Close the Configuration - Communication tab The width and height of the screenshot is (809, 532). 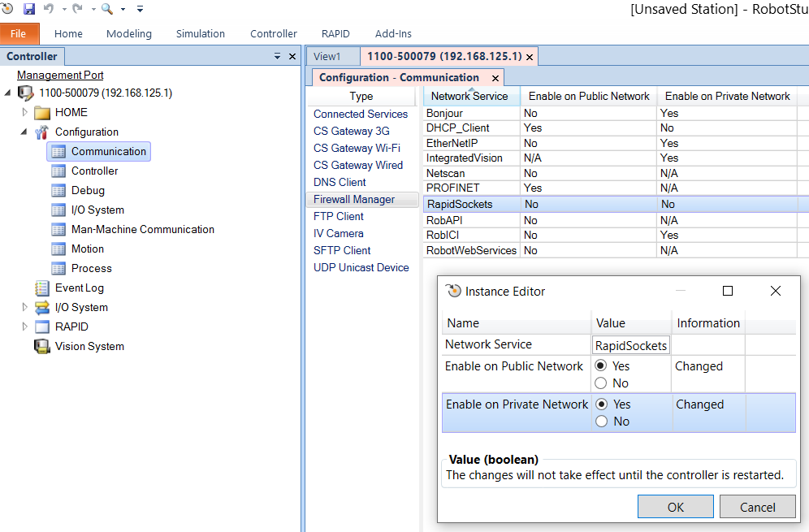click(495, 78)
